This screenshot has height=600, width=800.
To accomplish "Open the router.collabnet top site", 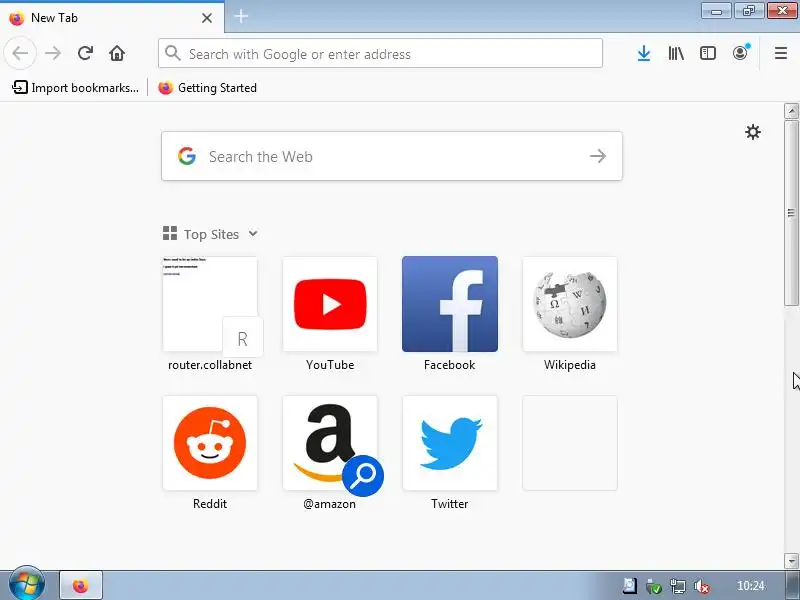I will point(210,304).
